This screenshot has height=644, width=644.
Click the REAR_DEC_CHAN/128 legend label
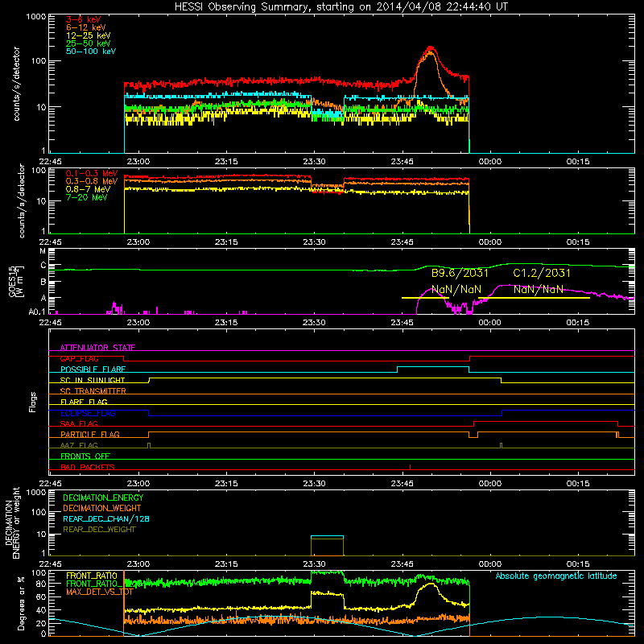pos(106,518)
